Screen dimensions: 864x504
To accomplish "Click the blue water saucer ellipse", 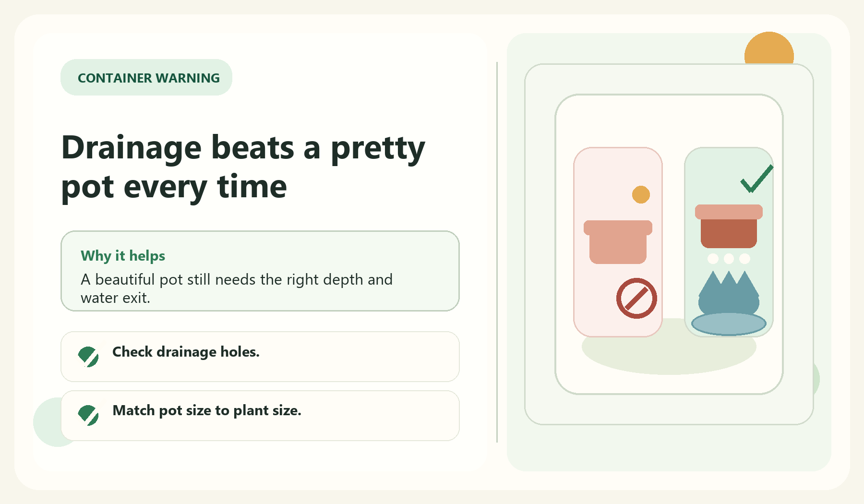I will [729, 324].
